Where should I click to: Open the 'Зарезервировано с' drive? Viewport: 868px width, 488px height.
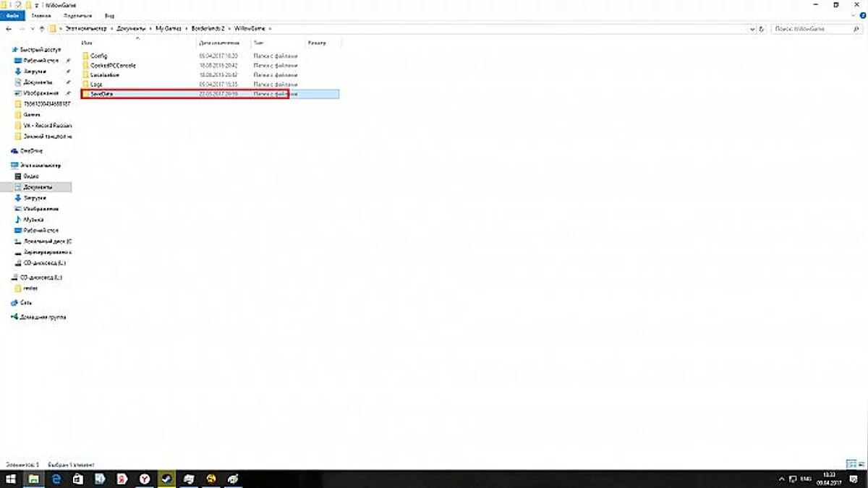43,252
